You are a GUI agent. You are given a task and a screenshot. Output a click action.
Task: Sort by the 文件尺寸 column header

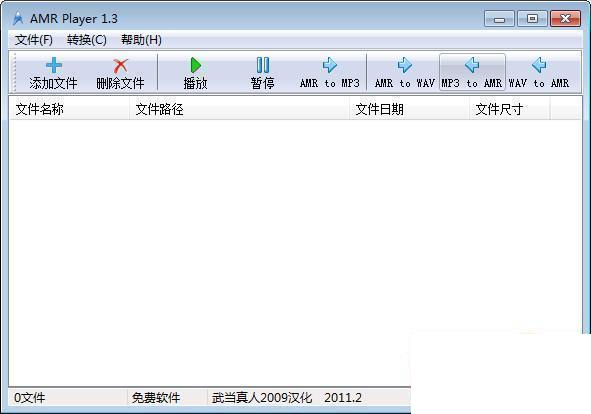point(510,109)
